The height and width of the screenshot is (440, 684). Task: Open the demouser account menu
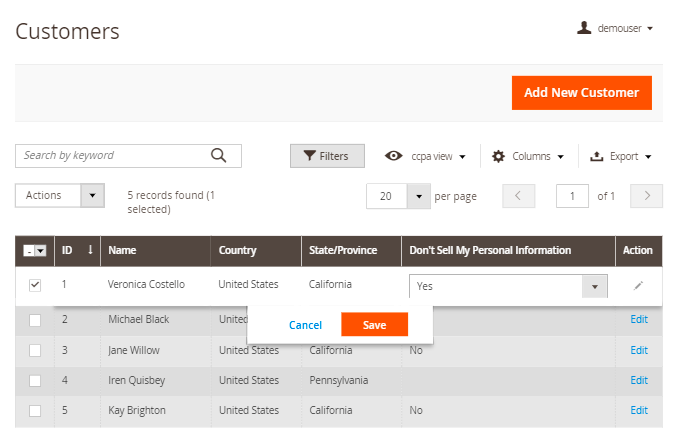[615, 29]
